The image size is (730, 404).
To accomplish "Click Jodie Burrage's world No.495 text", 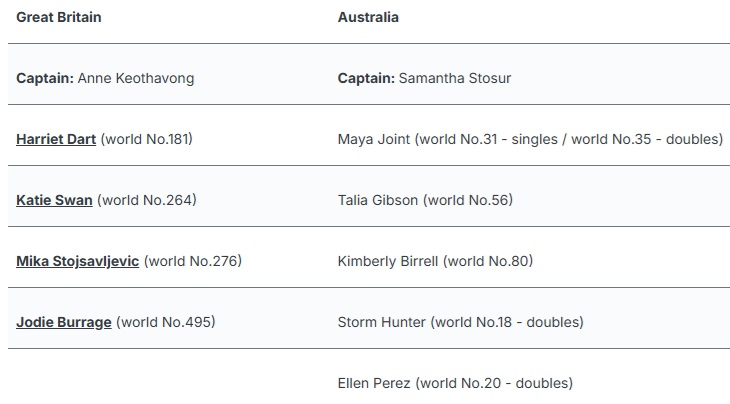I will click(x=165, y=322).
